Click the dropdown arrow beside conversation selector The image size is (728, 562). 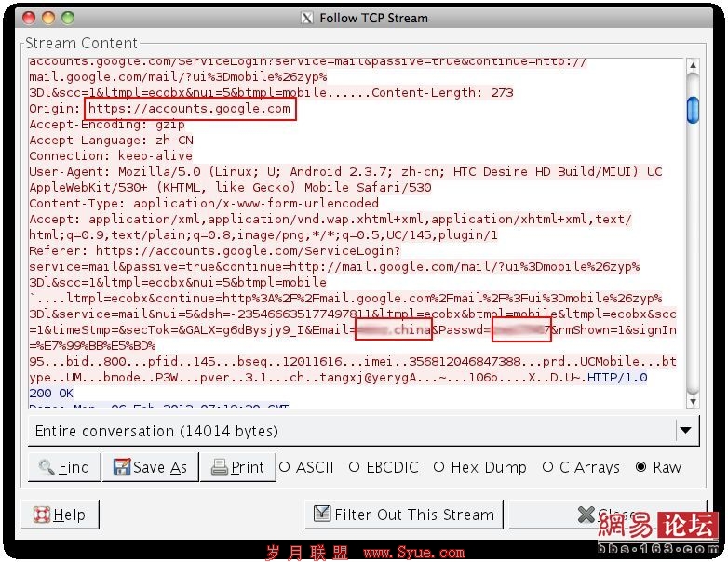[686, 430]
